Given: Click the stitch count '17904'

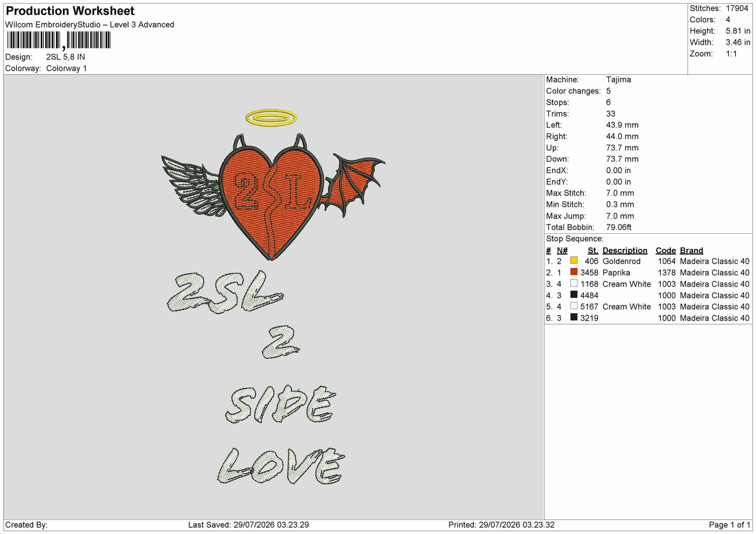Looking at the screenshot, I should point(737,8).
